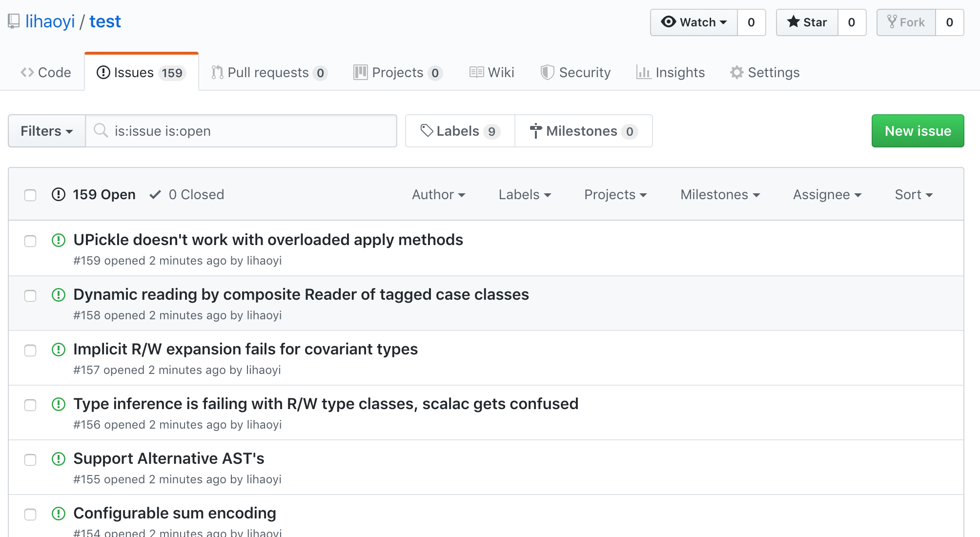Open the Filters dropdown
Viewport: 980px width, 537px height.
point(47,131)
